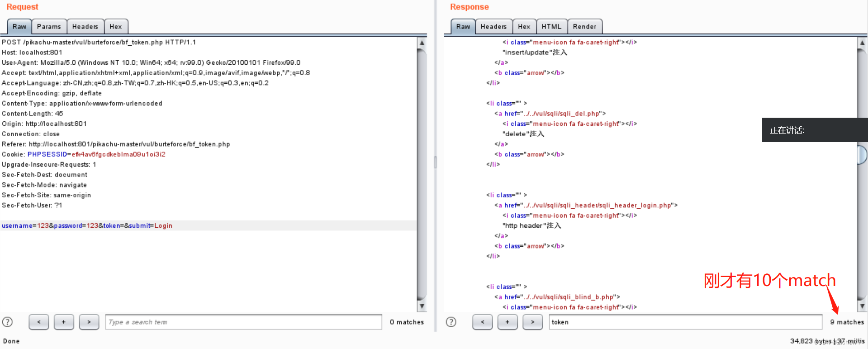Viewport: 868px width, 349px height.
Task: Click the Connection: close line
Action: coord(30,134)
